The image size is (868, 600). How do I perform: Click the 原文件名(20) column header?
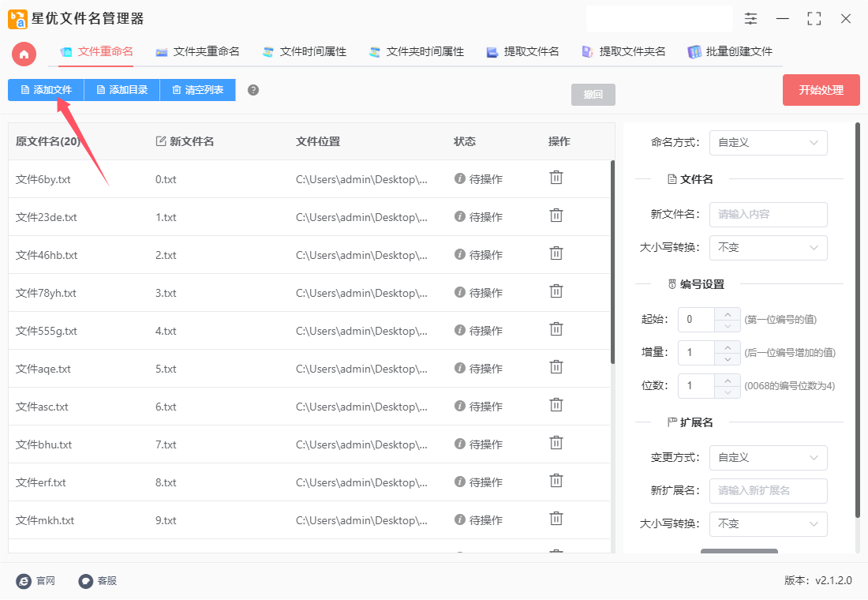[47, 142]
